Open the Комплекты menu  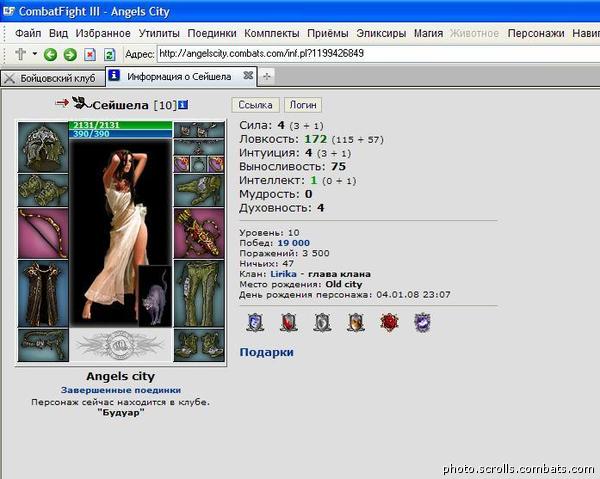[272, 33]
